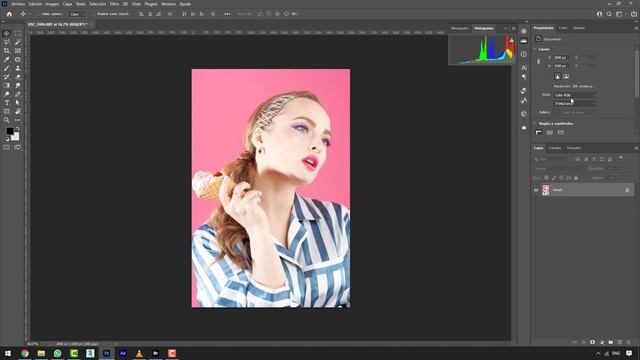
Task: Open the Windows Start menu
Action: (8, 353)
